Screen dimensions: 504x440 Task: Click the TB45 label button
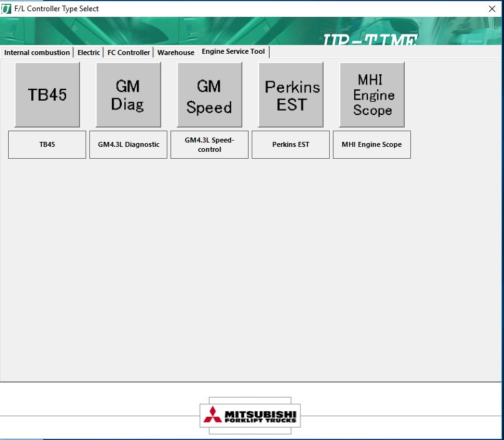click(x=47, y=144)
